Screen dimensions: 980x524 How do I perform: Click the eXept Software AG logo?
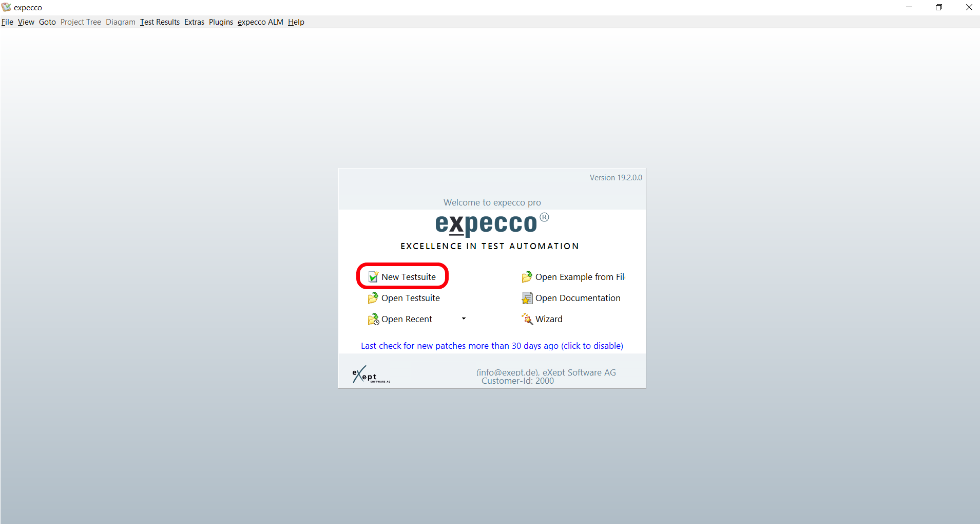coord(371,375)
